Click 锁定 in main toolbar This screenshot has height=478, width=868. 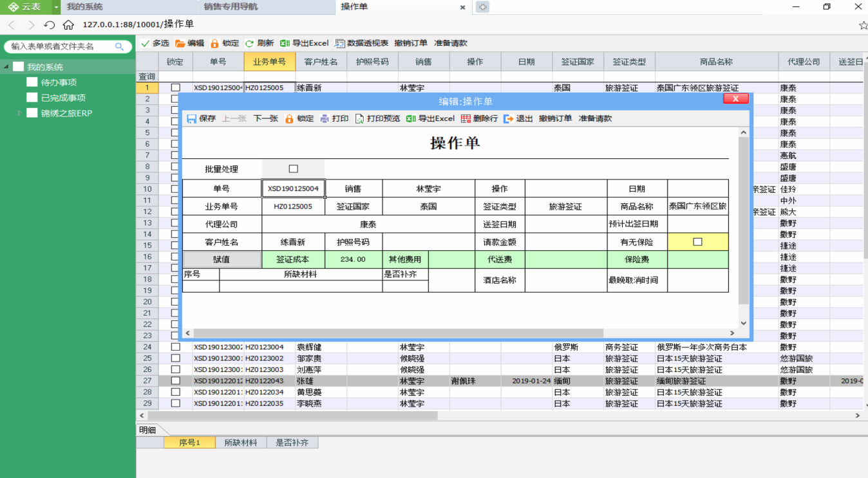click(x=225, y=43)
